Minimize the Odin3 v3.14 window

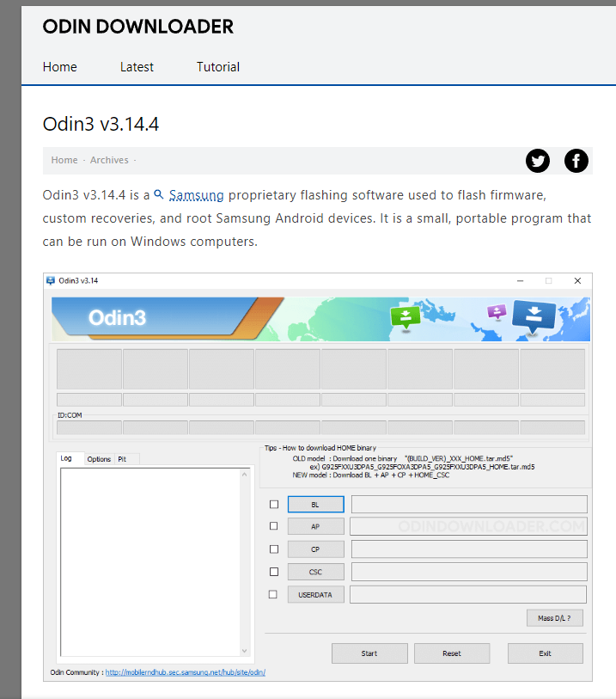520,281
